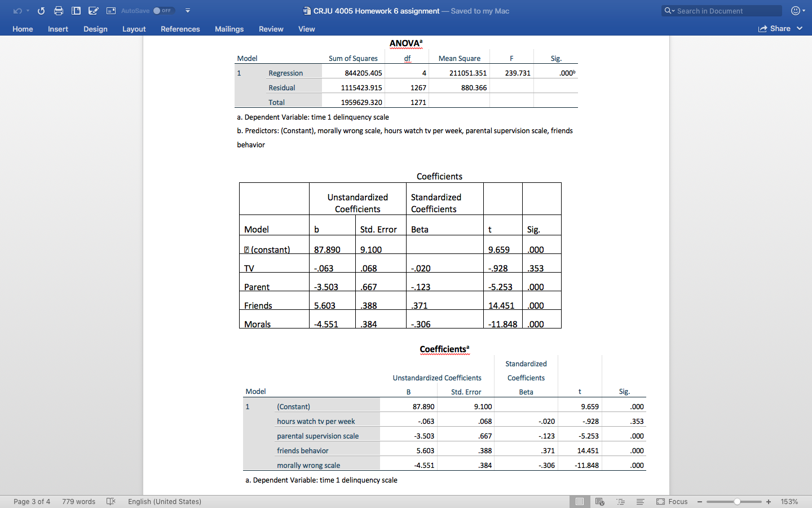This screenshot has width=812, height=508.
Task: Switch to Outline view icon
Action: 620,501
